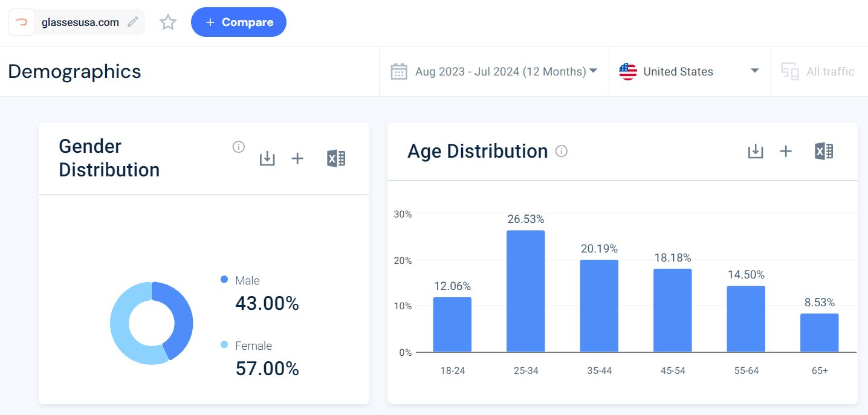Toggle the Gender Distribution info tooltip
This screenshot has height=415, width=868.
239,147
